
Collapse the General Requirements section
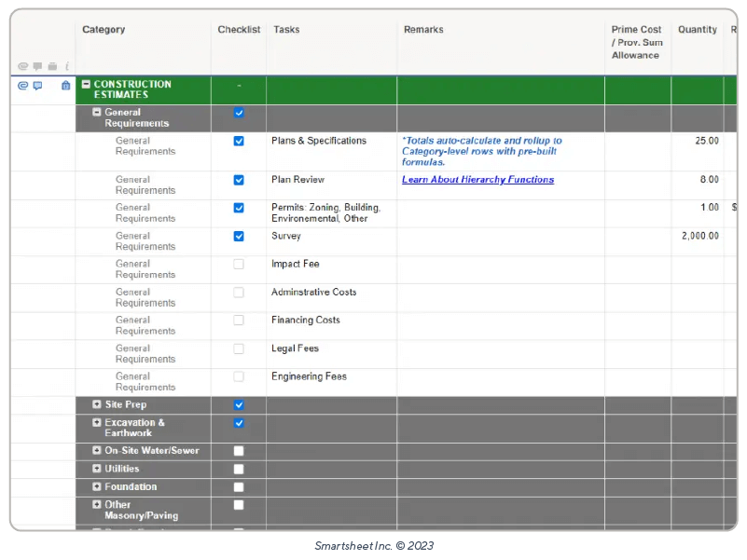point(97,112)
